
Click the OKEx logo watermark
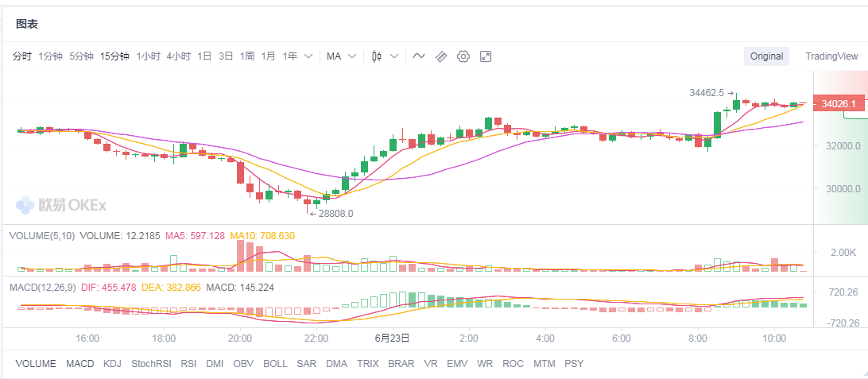point(61,206)
